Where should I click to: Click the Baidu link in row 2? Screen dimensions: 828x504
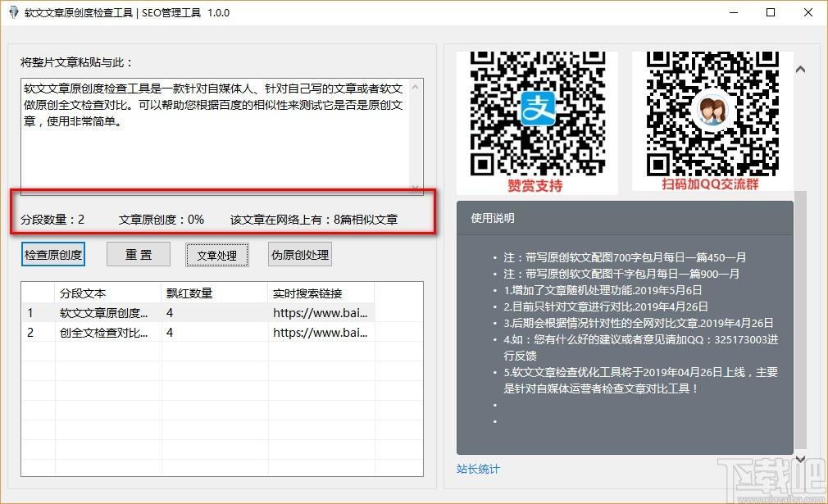[x=320, y=333]
